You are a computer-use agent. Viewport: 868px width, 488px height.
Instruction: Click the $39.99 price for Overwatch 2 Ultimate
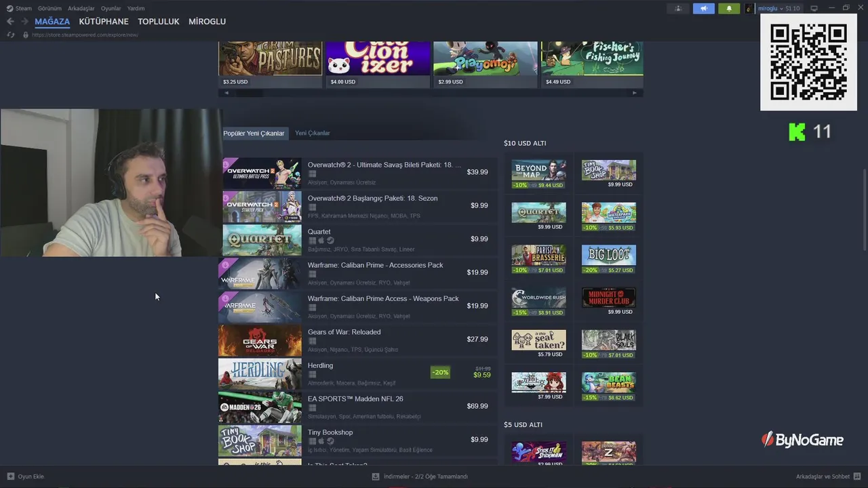[x=477, y=172]
